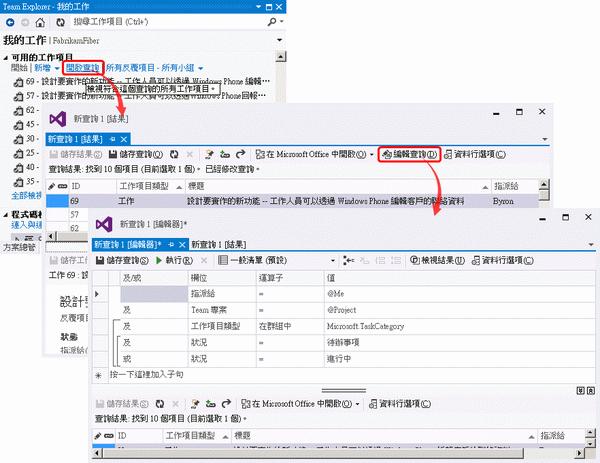This screenshot has height=463, width=600.
Task: Click the new linked work item icon in results toolbar
Action: (209, 155)
